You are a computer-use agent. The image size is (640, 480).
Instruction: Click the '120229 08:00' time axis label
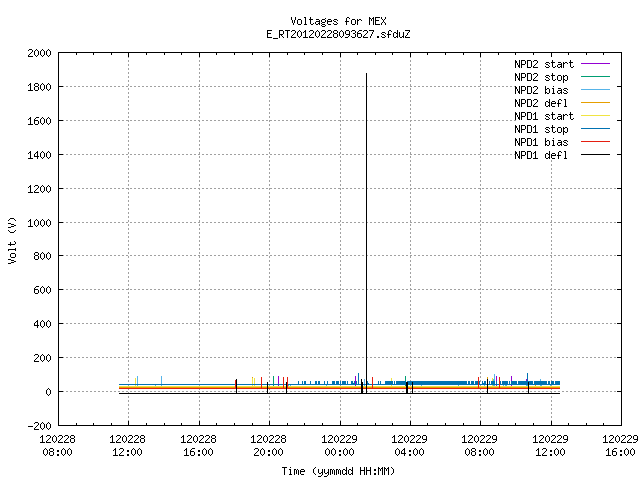click(480, 446)
